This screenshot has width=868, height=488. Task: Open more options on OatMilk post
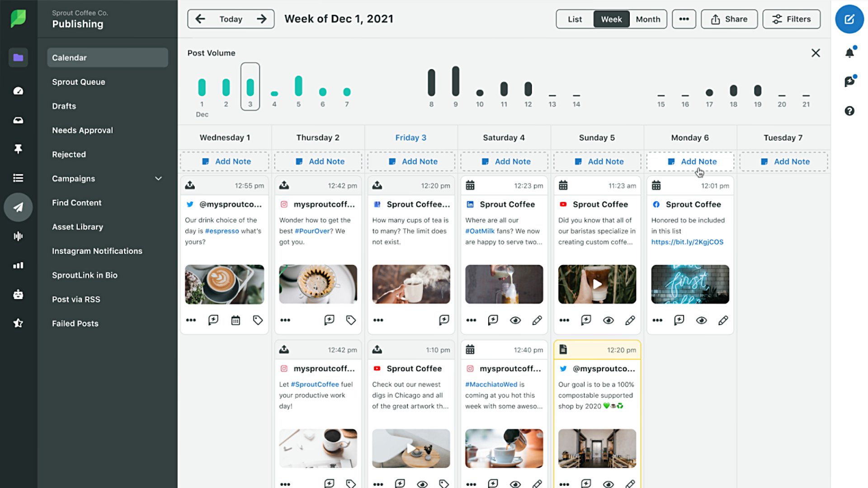click(x=471, y=320)
